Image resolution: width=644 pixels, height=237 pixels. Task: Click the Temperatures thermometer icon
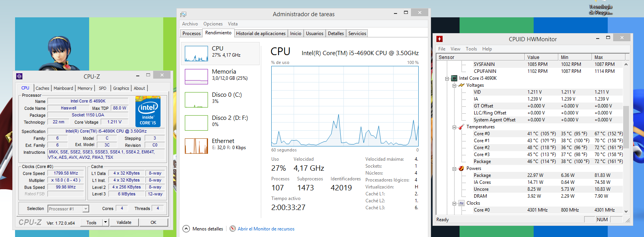461,127
